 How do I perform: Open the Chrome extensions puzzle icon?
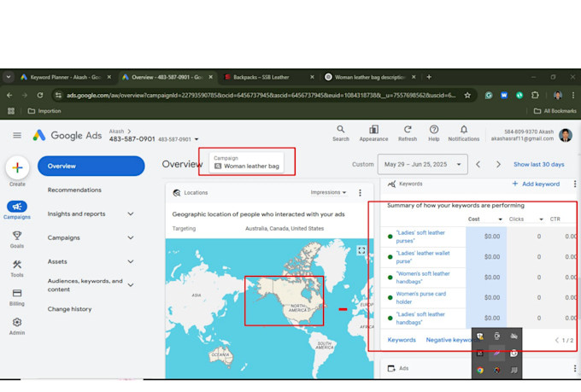pyautogui.click(x=535, y=95)
